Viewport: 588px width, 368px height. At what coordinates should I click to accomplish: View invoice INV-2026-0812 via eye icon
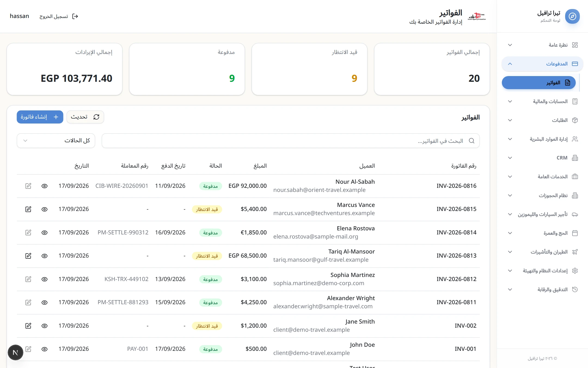(45, 279)
